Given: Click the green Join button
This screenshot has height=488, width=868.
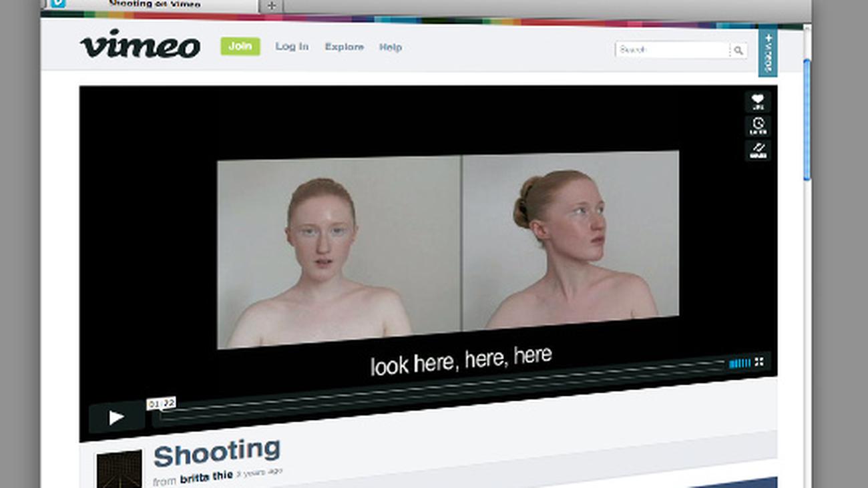Looking at the screenshot, I should coord(240,46).
